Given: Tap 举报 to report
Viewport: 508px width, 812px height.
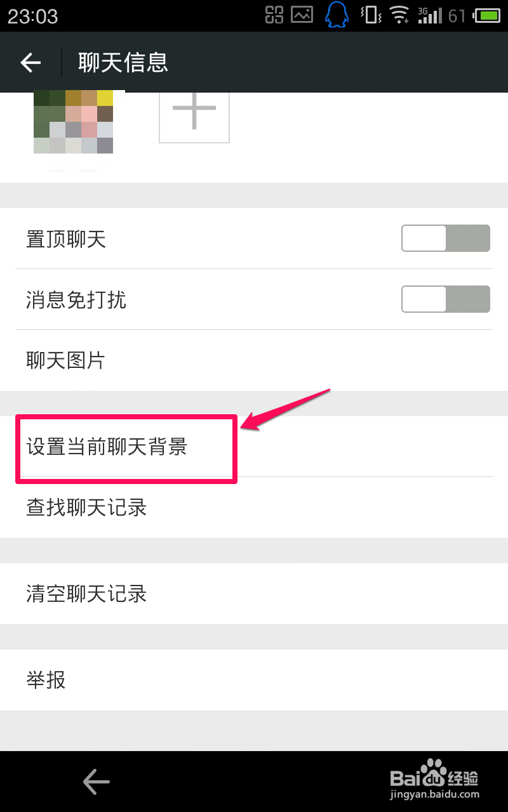Looking at the screenshot, I should click(x=254, y=680).
